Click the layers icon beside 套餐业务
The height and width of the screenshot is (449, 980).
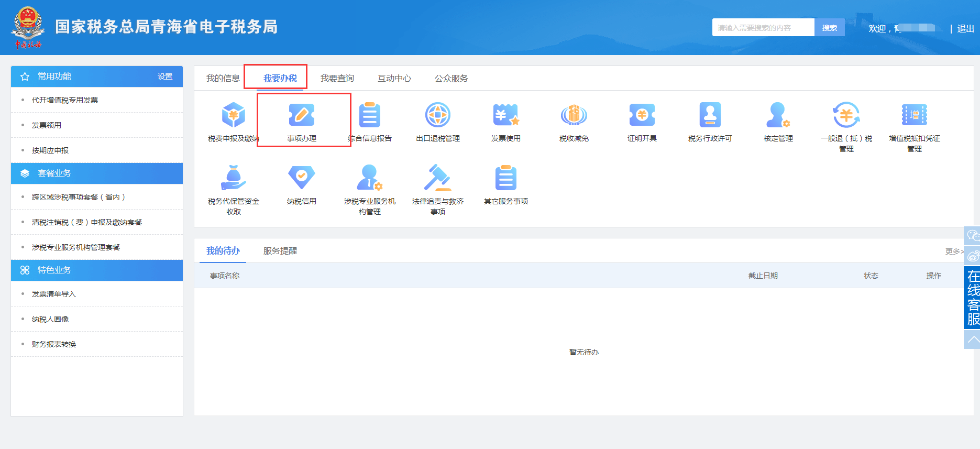(25, 173)
